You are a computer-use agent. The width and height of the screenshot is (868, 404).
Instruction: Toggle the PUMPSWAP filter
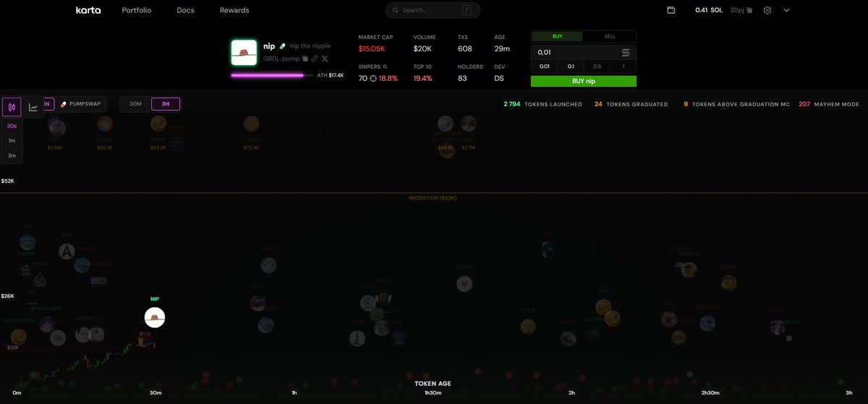click(x=82, y=104)
